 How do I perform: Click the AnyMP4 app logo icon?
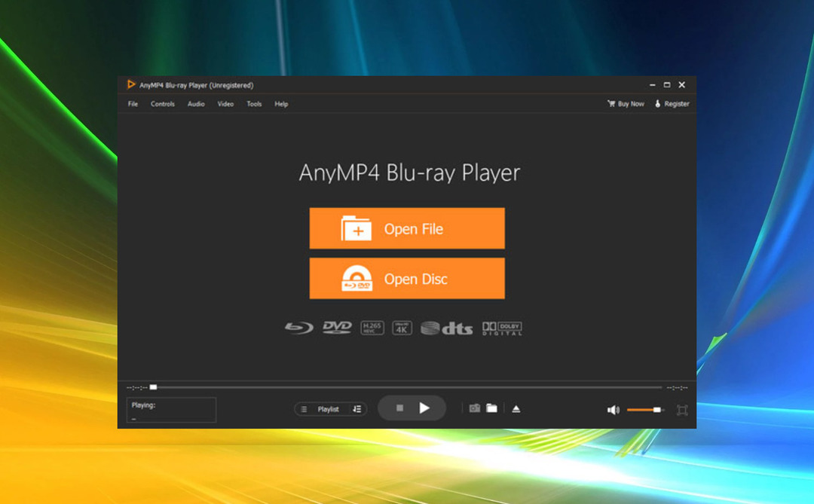pyautogui.click(x=131, y=84)
